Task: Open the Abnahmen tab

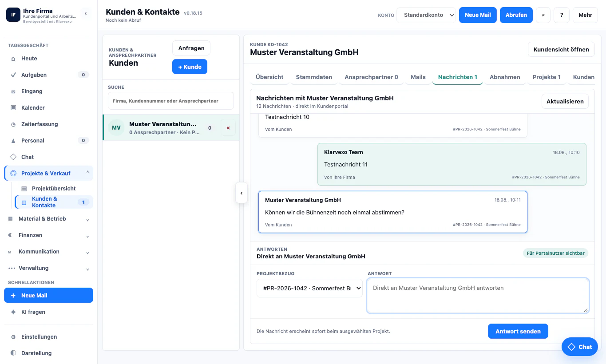Action: (505, 77)
